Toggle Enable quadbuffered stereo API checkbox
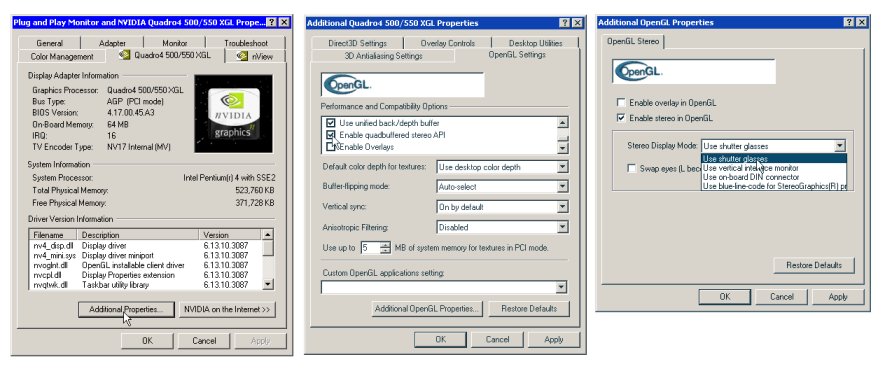 pyautogui.click(x=331, y=134)
